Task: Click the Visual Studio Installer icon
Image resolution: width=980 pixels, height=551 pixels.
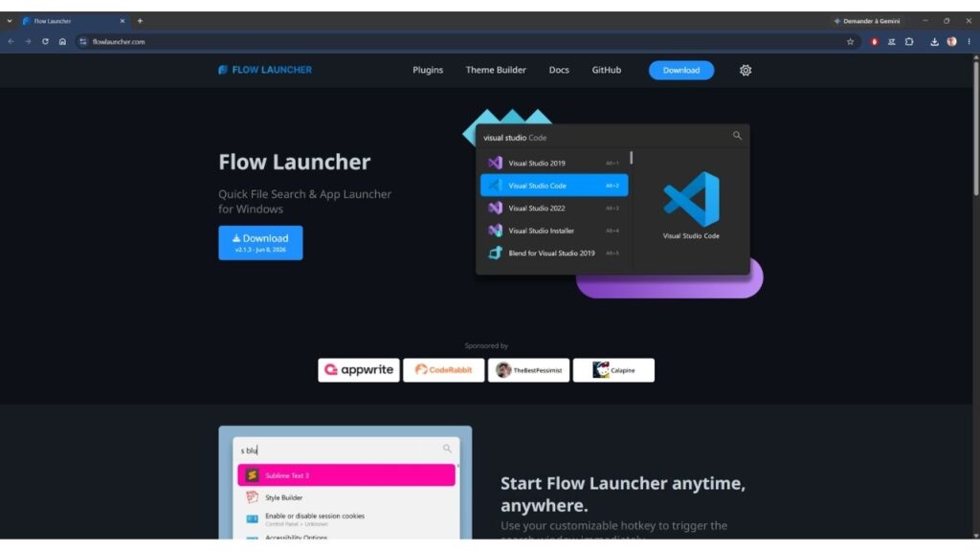Action: tap(495, 231)
